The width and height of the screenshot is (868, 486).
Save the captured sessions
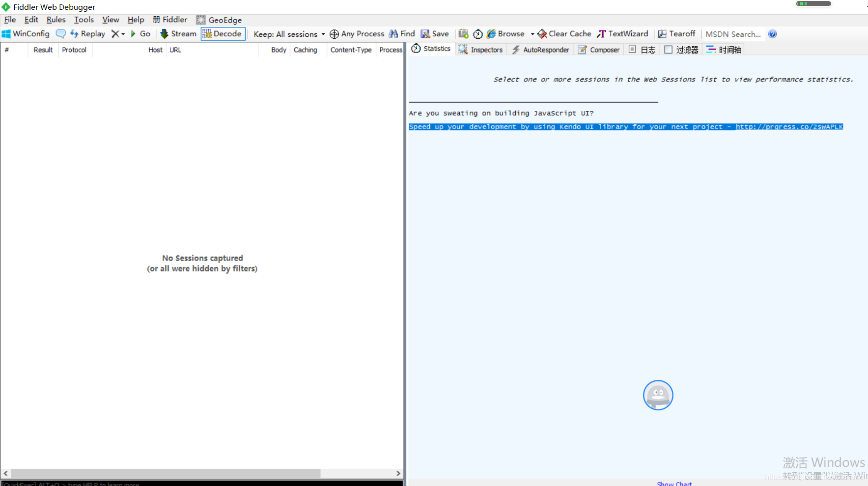(x=435, y=34)
